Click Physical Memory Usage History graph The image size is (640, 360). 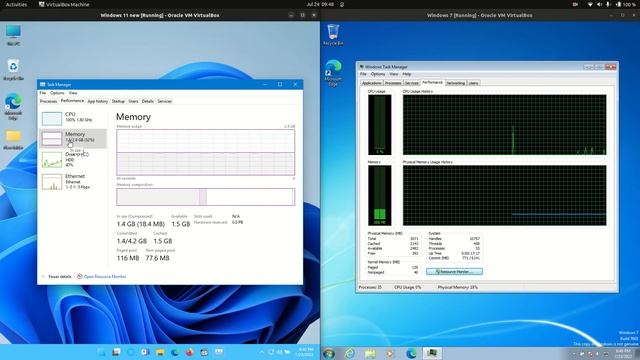coord(504,196)
